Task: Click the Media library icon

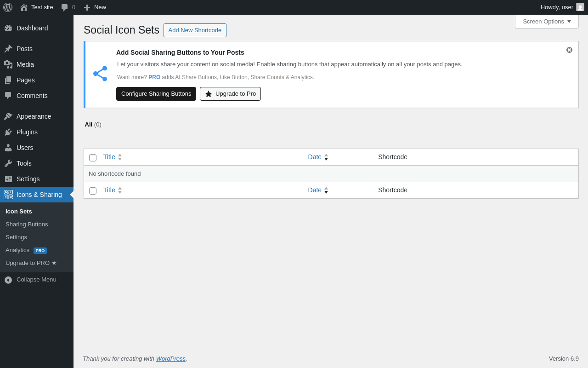Action: (x=8, y=64)
